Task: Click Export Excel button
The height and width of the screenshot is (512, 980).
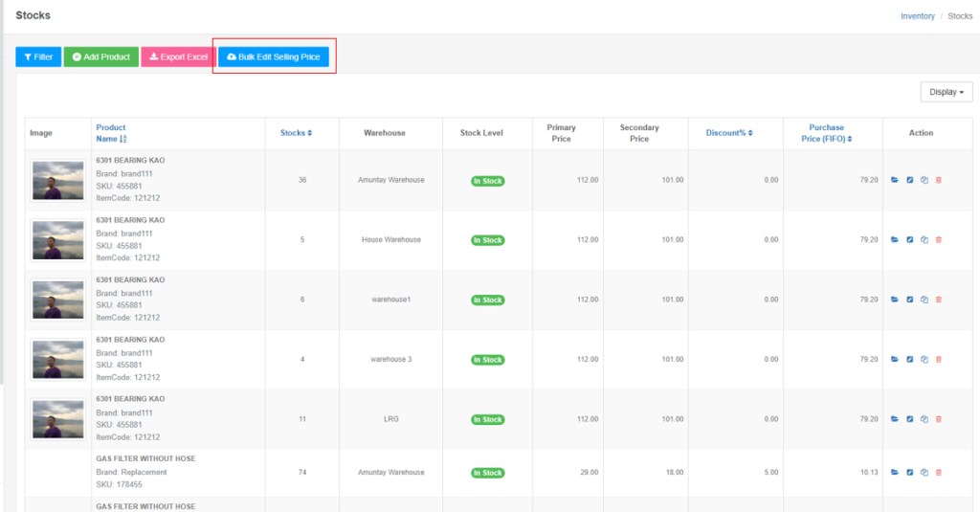Action: point(178,57)
